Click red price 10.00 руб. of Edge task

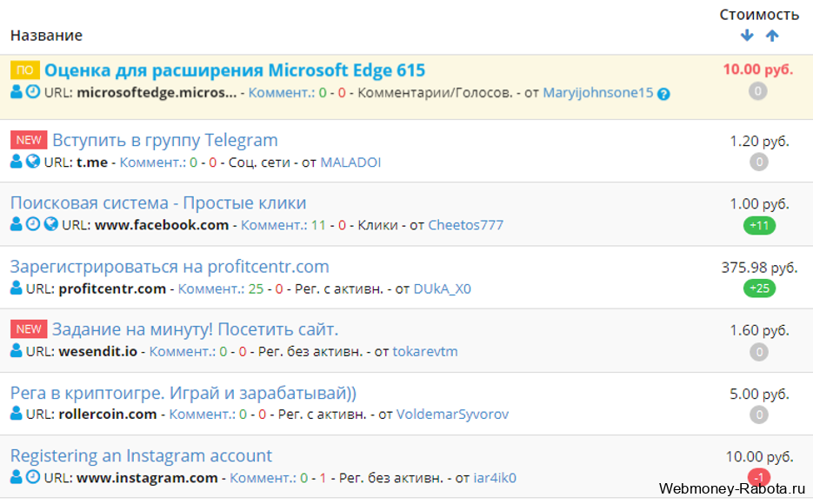(758, 69)
